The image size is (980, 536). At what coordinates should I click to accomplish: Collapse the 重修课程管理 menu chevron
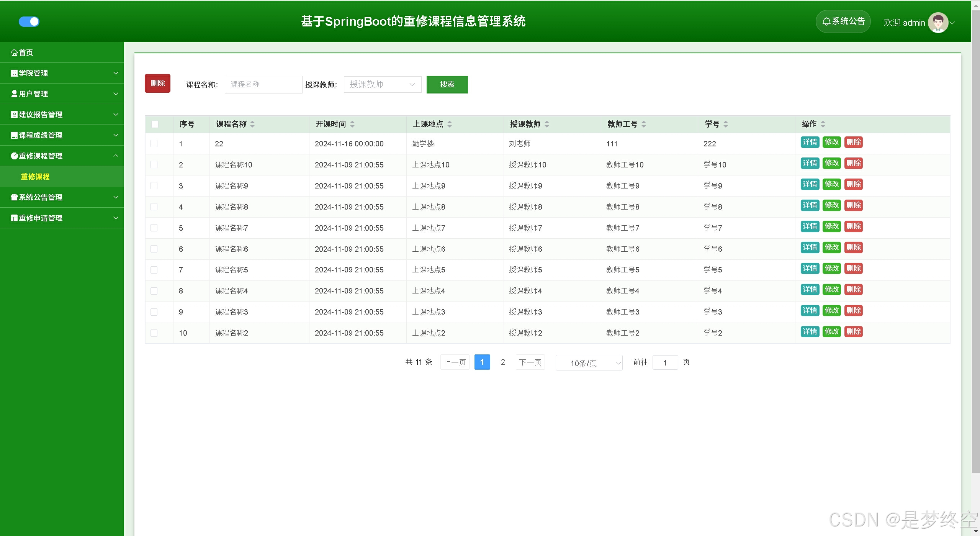pos(116,156)
